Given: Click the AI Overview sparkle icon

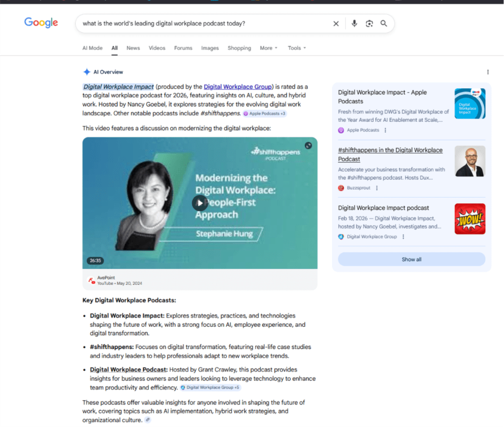Looking at the screenshot, I should (87, 71).
